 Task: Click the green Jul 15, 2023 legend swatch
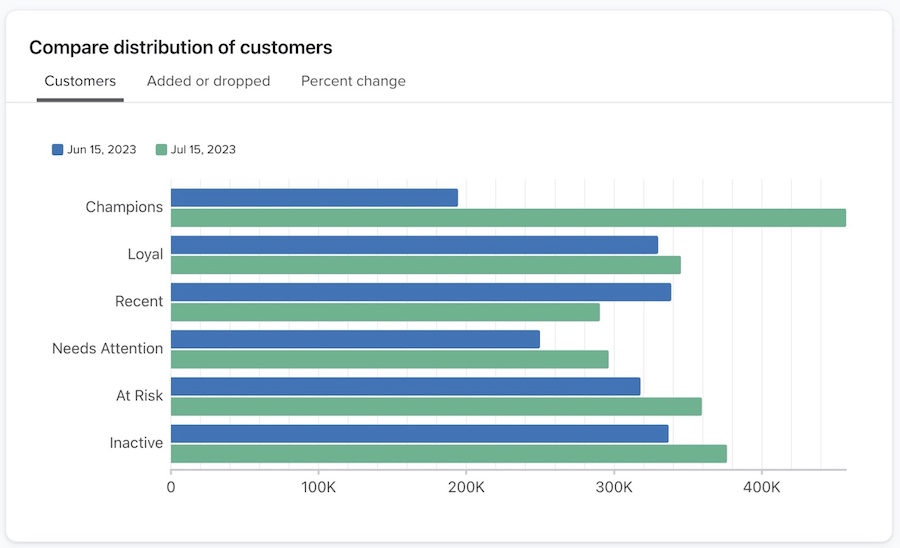coord(161,150)
